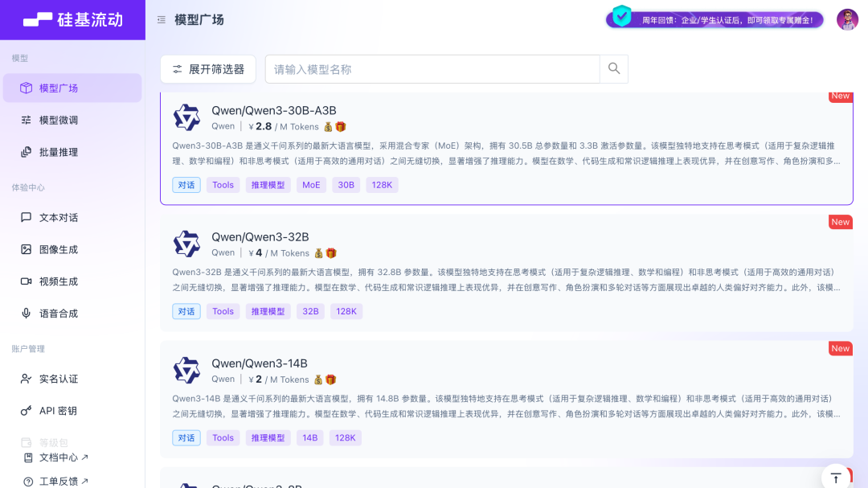Click Qwen logo on Qwen3-32B card
The width and height of the screenshot is (868, 488).
[x=186, y=244]
